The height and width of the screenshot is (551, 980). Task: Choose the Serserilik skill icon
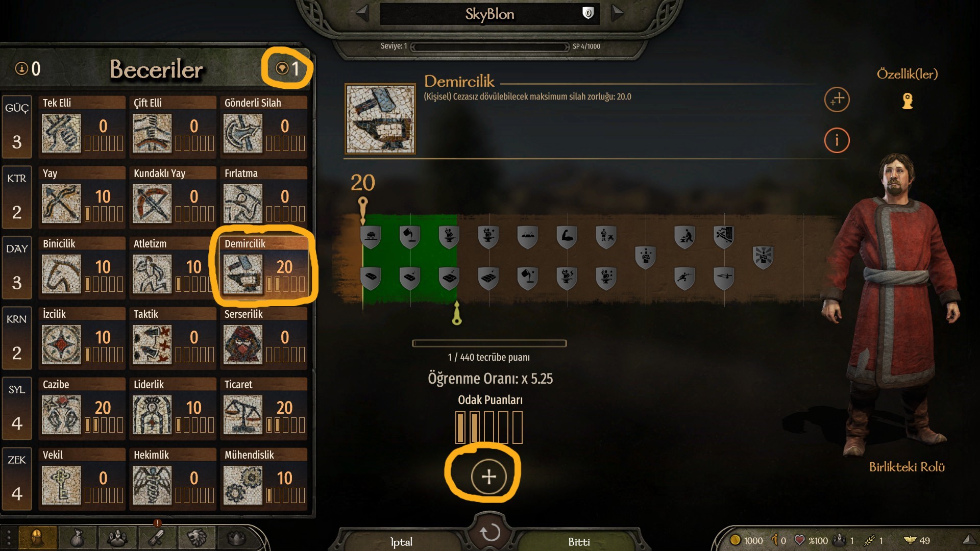243,345
